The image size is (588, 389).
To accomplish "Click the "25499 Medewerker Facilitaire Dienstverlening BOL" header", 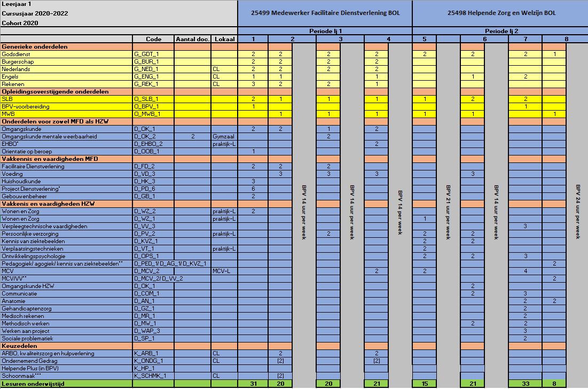I will click(325, 13).
